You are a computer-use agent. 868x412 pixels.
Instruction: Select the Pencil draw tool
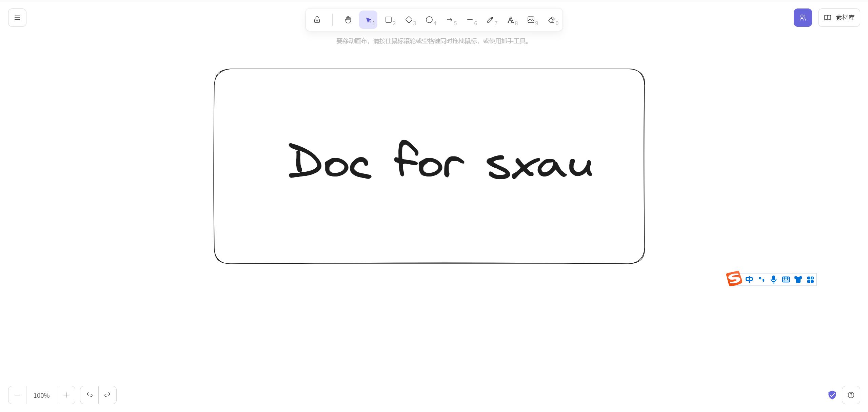(490, 20)
